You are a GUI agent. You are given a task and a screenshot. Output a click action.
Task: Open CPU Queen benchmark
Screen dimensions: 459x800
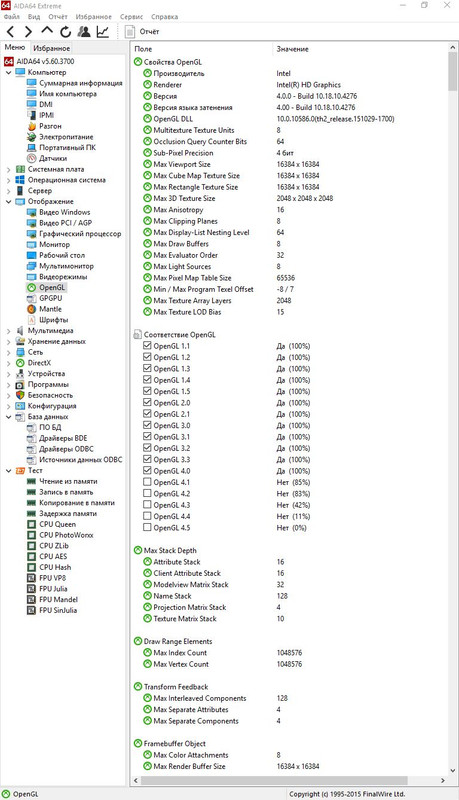(x=57, y=524)
